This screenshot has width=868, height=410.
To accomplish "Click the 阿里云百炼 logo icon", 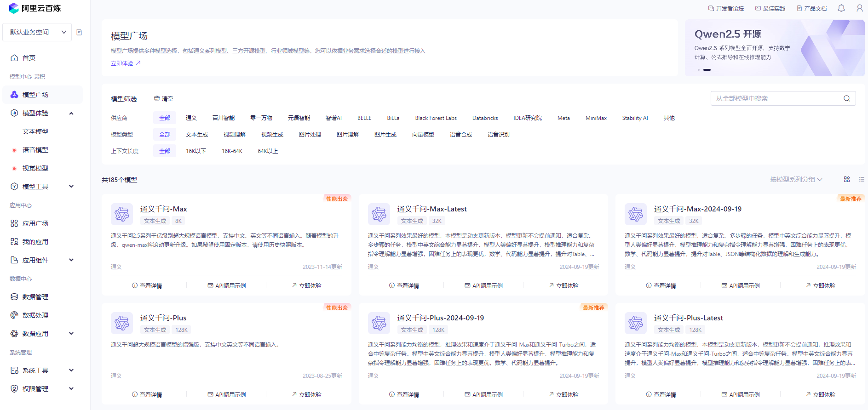I will (14, 8).
